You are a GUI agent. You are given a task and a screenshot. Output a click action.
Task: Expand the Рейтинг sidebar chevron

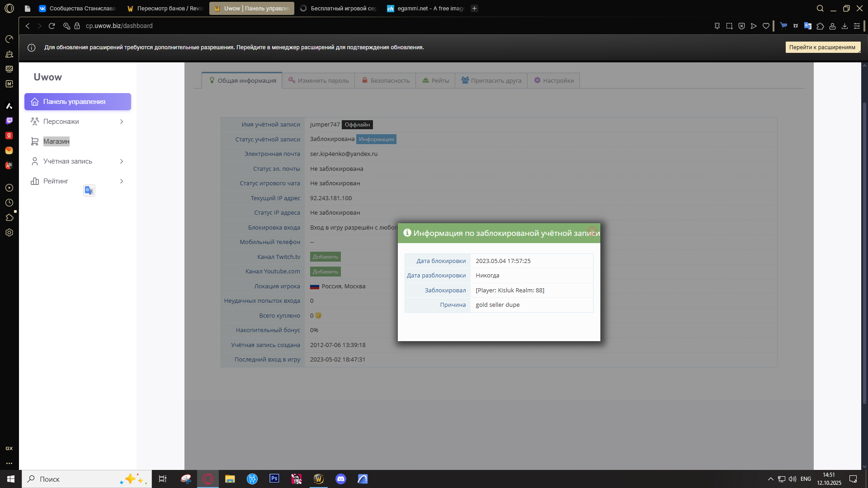tap(121, 181)
